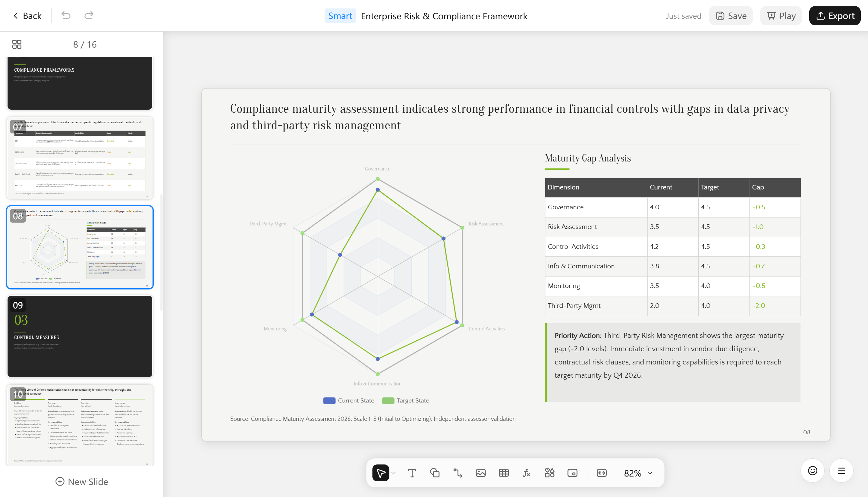Click the Just saved status text
The image size is (868, 497).
[x=683, y=16]
